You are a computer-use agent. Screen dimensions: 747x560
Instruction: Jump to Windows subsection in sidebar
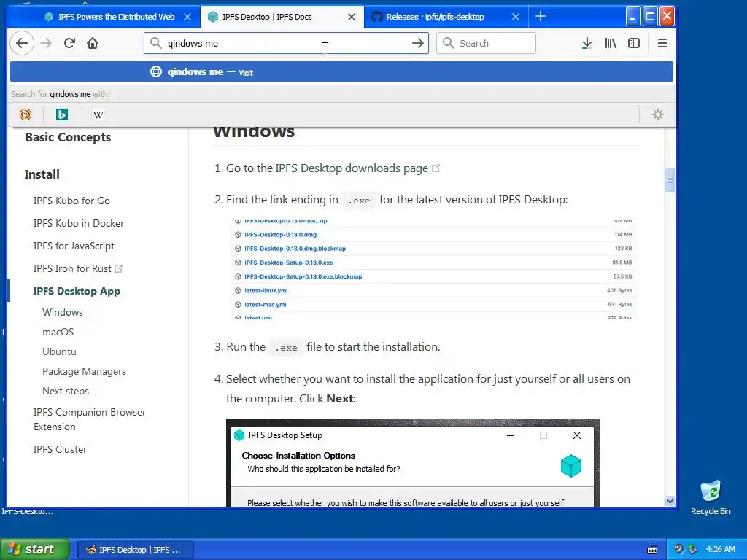click(x=63, y=312)
